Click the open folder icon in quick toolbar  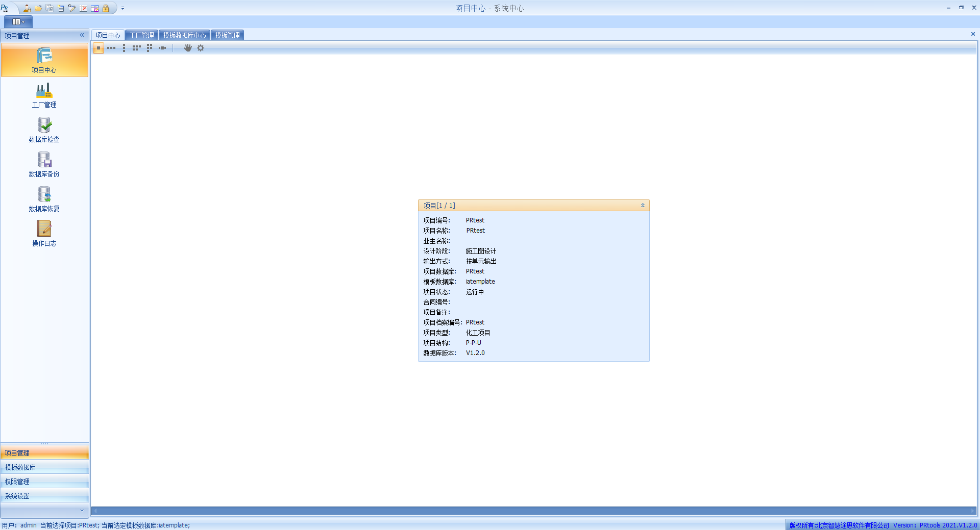point(38,8)
